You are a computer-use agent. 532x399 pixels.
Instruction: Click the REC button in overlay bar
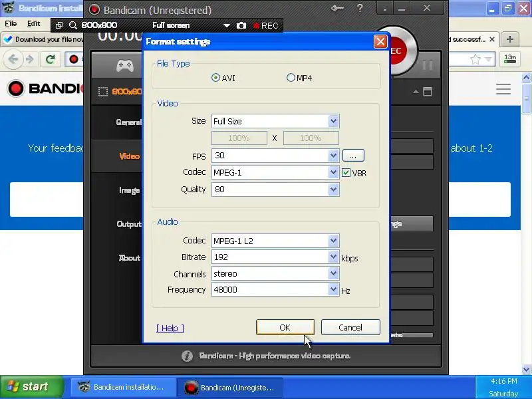click(265, 25)
